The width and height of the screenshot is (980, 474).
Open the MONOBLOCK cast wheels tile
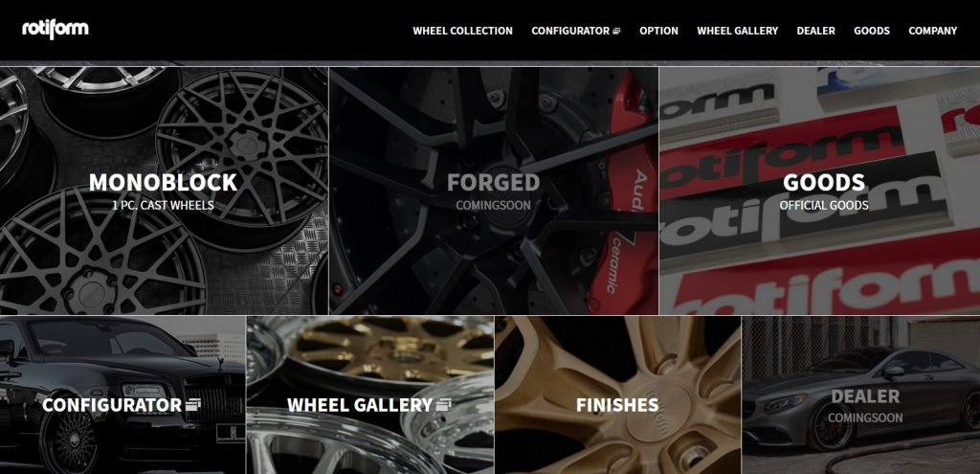[164, 191]
